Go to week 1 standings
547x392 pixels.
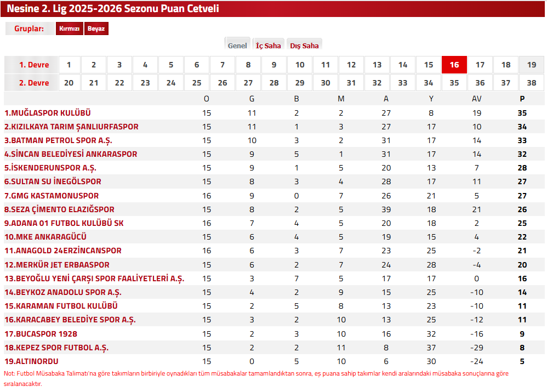(69, 65)
